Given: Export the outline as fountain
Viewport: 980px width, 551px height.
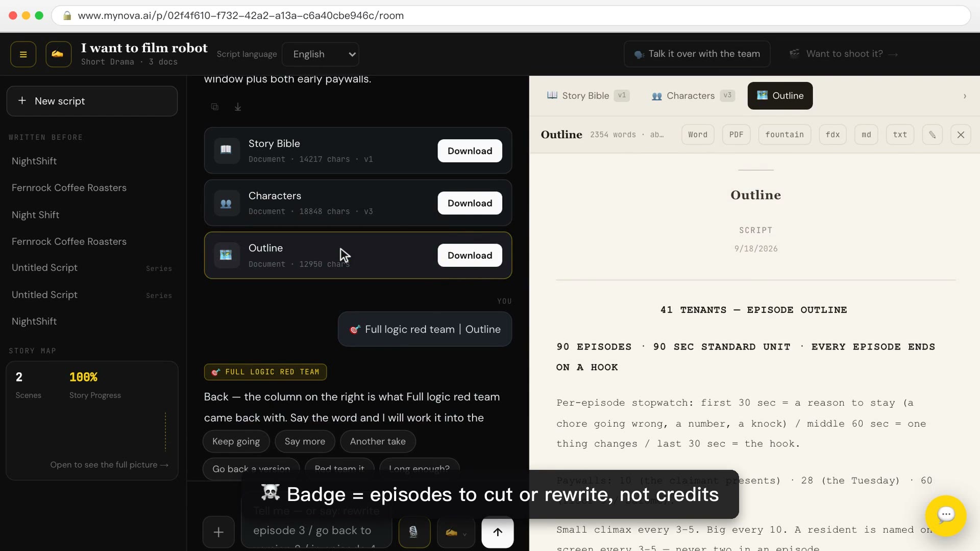Looking at the screenshot, I should [785, 135].
